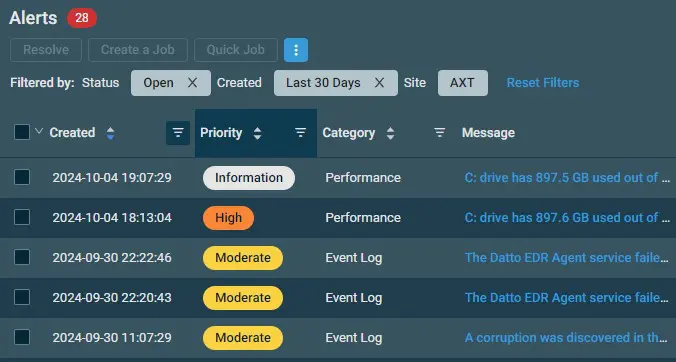Sort alerts by Priority column arrows

click(257, 133)
